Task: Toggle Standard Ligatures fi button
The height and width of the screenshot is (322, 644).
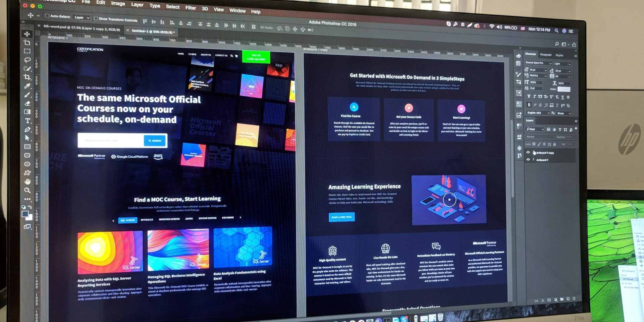Action: click(x=529, y=105)
